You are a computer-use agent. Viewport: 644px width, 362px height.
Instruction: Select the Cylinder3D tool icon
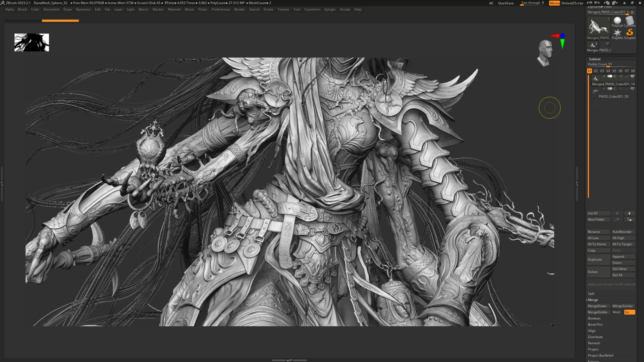[x=630, y=21]
